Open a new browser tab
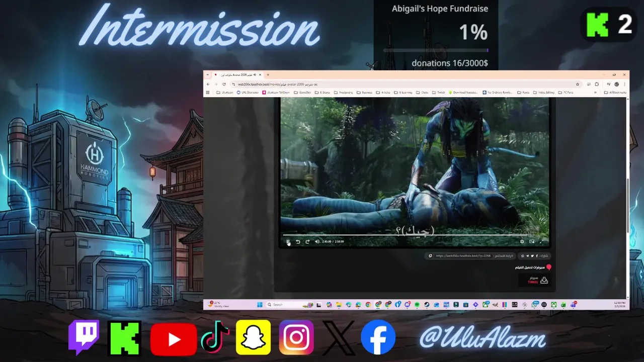 268,75
